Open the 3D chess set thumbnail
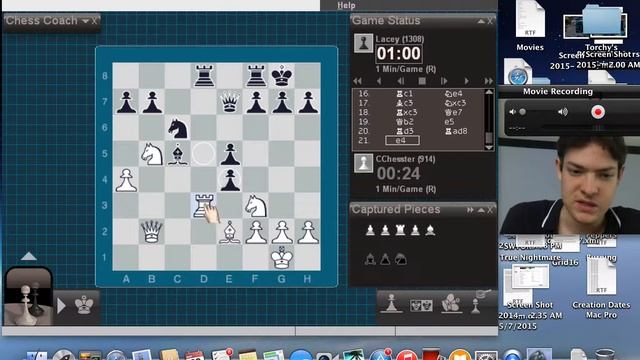This screenshot has height=360, width=640. click(28, 297)
